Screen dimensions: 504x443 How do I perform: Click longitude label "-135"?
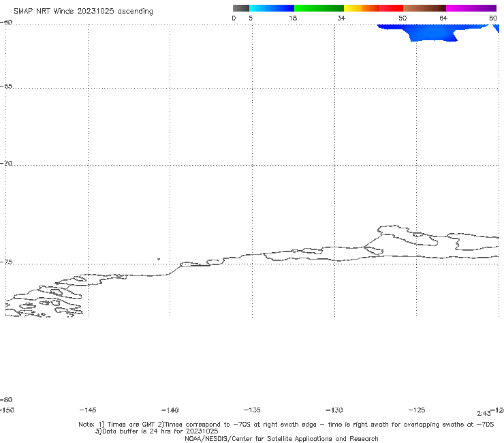pos(252,410)
